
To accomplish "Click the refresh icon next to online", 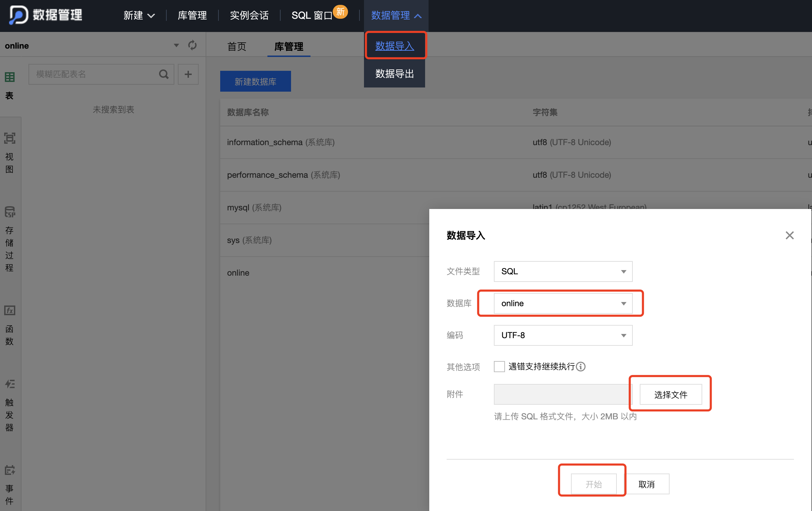I will point(192,45).
